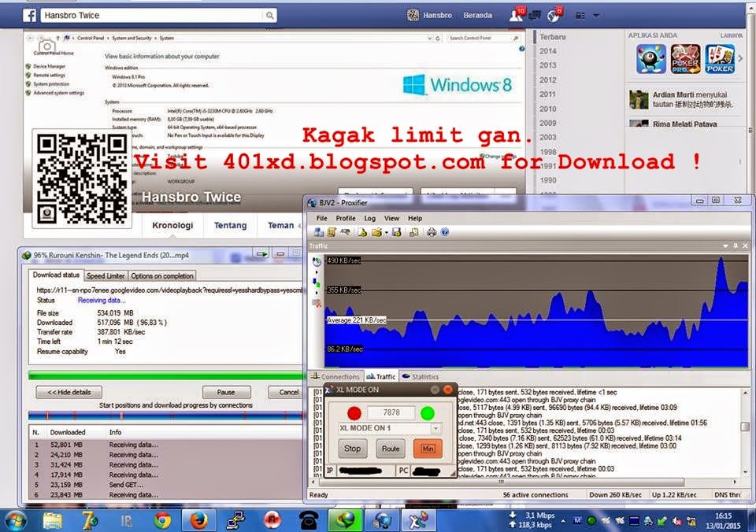Click the Route button in XL MODE ON
Image resolution: width=756 pixels, height=532 pixels.
[x=391, y=448]
